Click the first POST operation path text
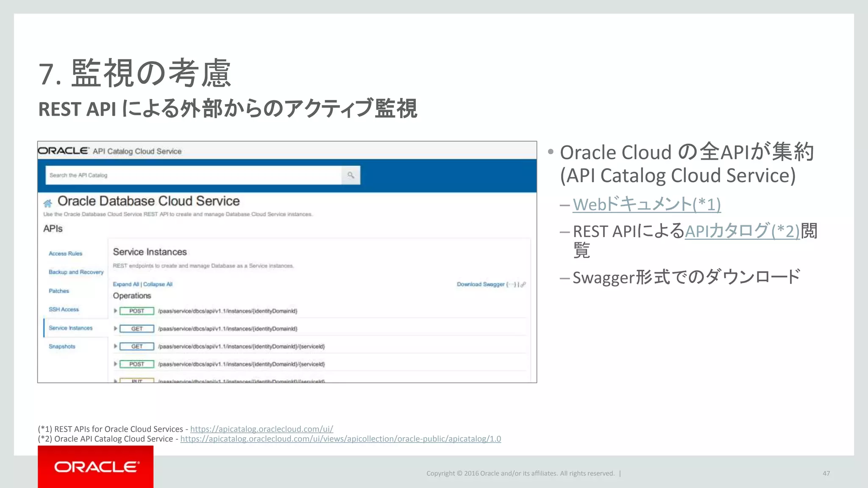 tap(228, 311)
